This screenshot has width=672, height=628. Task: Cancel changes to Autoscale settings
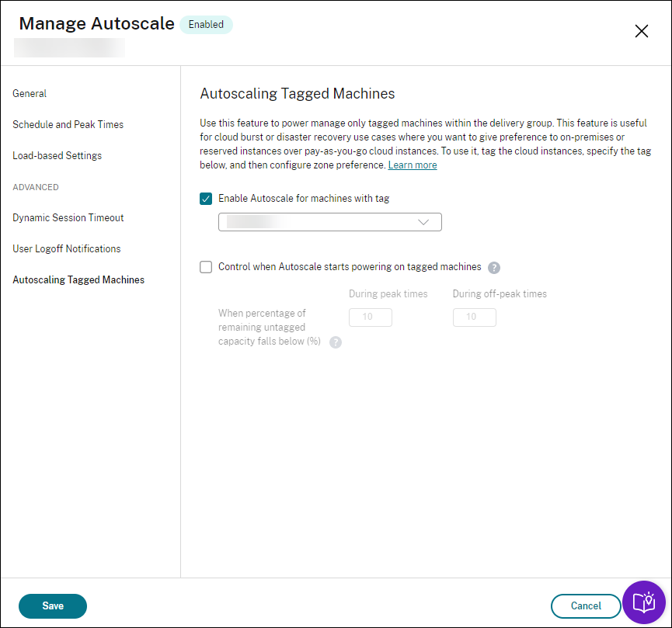(586, 606)
